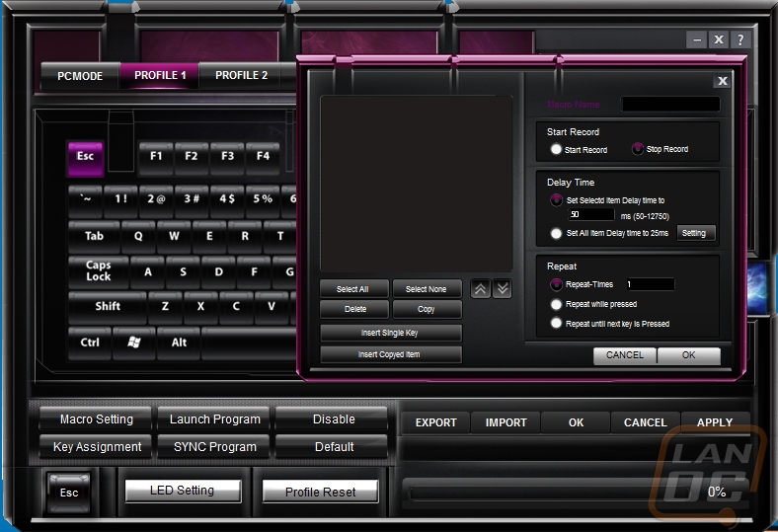Click APPLY button
The height and width of the screenshot is (532, 778).
point(715,422)
